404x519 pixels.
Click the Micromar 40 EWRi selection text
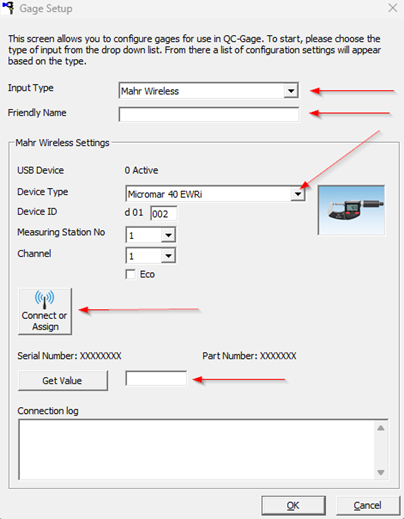click(x=165, y=194)
